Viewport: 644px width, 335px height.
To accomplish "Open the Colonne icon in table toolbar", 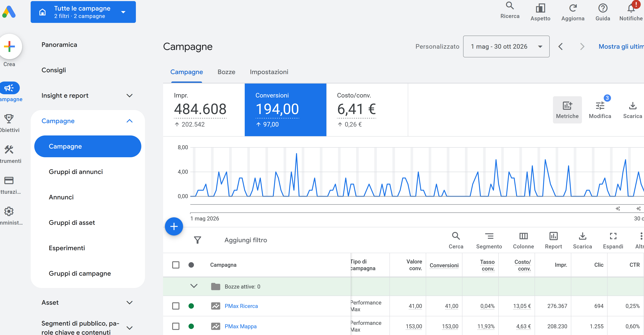I will click(x=523, y=236).
